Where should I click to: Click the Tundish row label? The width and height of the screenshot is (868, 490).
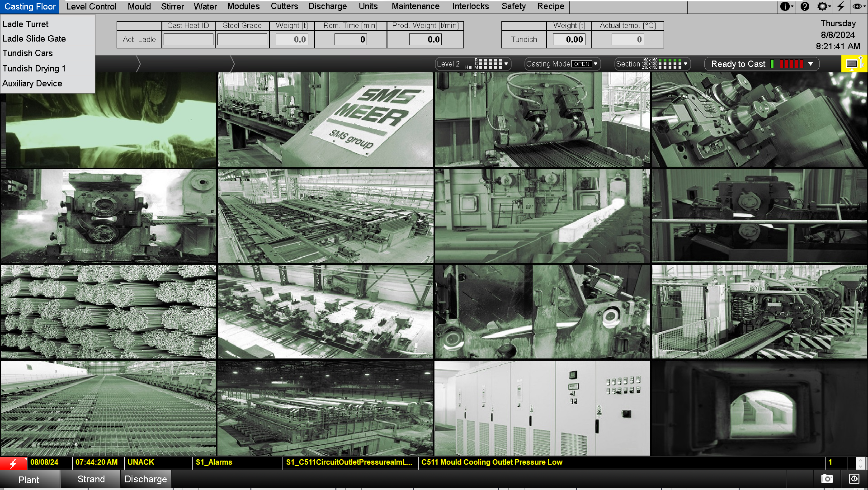tap(524, 39)
